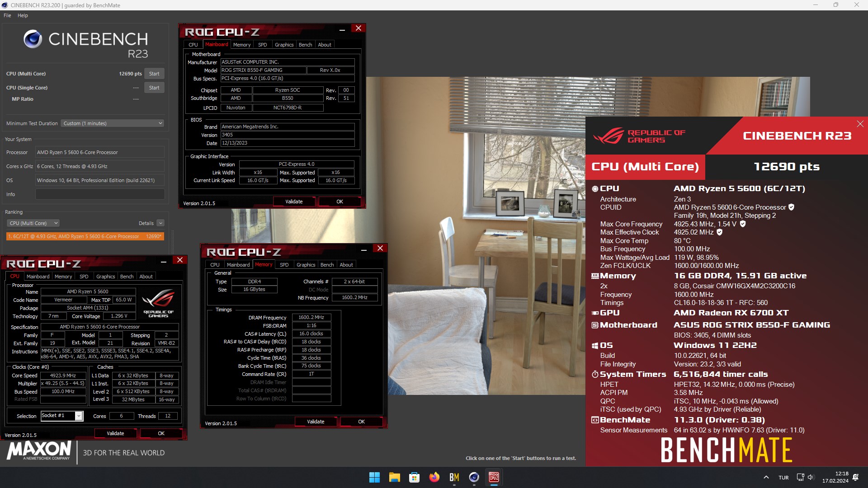Open the volume control in tray
This screenshot has height=488, width=868.
pyautogui.click(x=810, y=477)
